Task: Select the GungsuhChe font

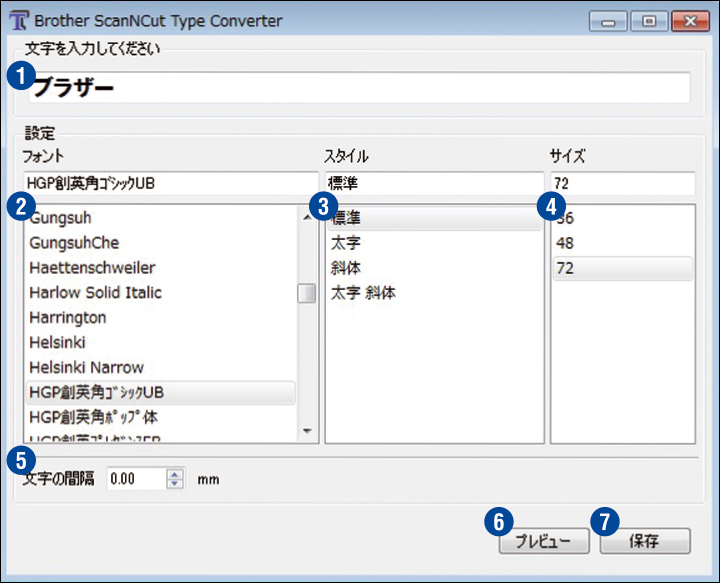Action: [160, 242]
